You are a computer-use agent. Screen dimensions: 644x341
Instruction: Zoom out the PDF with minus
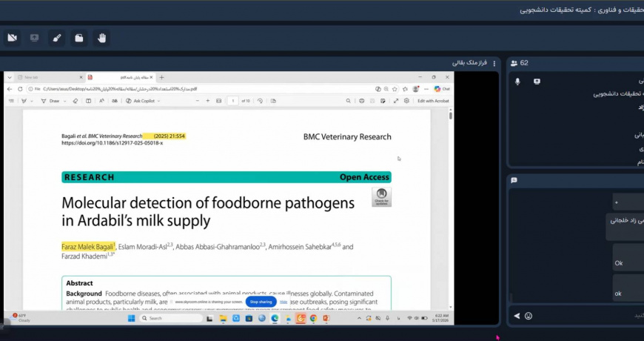tap(197, 101)
